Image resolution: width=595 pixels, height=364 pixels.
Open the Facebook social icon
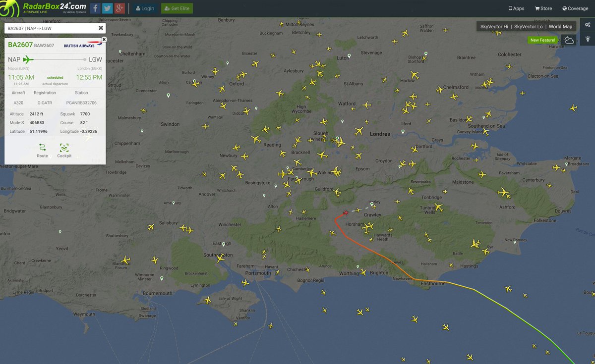[x=95, y=8]
